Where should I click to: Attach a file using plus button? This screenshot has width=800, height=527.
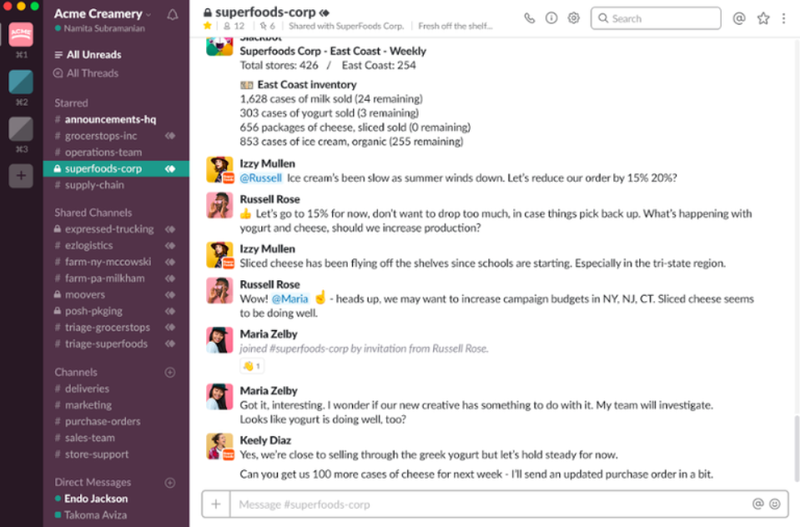[x=216, y=504]
